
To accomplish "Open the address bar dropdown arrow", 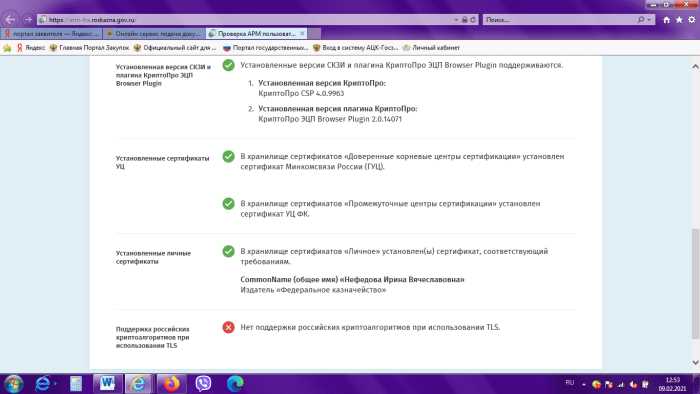I will [456, 20].
